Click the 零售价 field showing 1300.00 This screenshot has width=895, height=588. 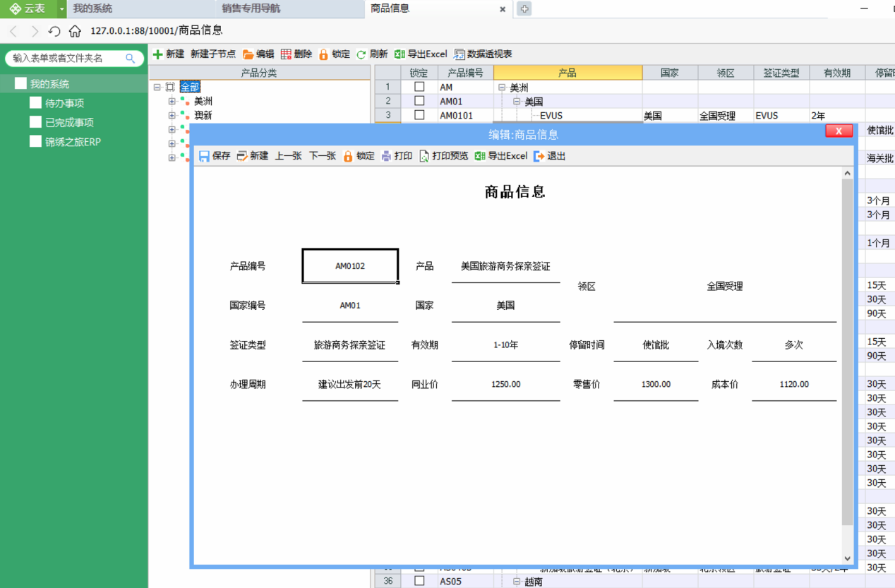pyautogui.click(x=656, y=385)
